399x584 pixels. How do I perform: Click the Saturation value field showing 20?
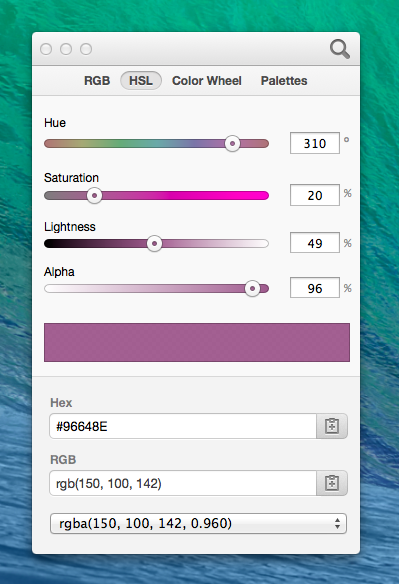pos(315,195)
